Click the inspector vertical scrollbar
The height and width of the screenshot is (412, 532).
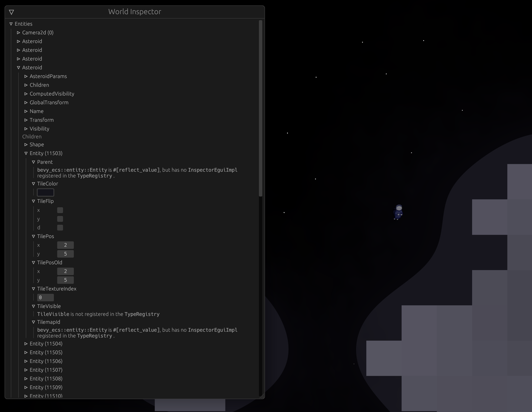click(260, 108)
